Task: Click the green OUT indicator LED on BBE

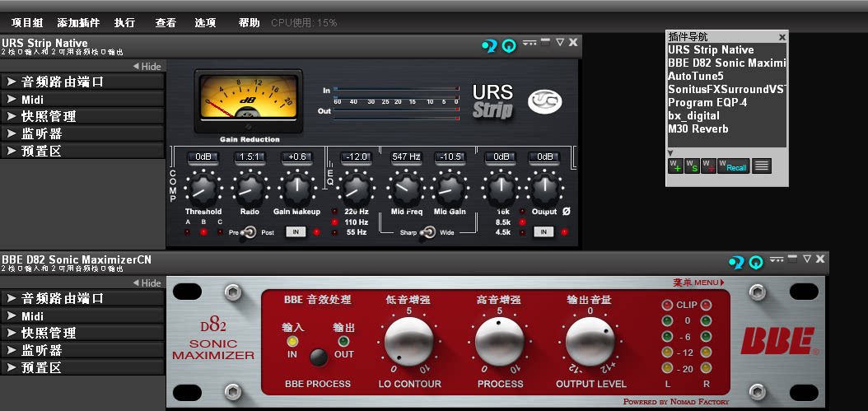Action: click(x=343, y=341)
